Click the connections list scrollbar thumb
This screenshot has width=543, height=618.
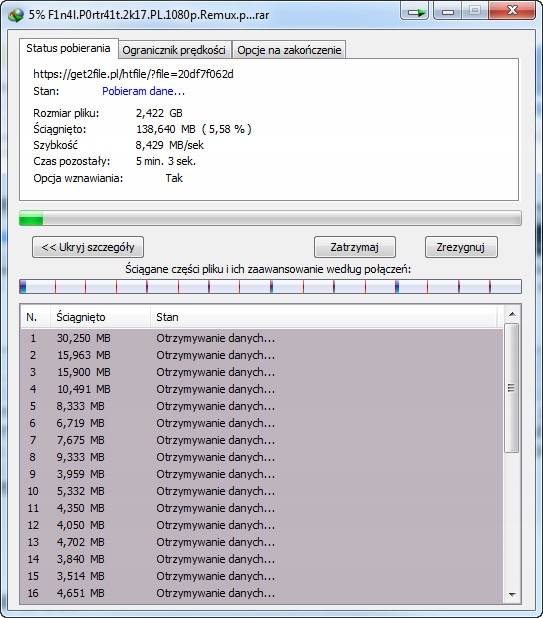511,388
